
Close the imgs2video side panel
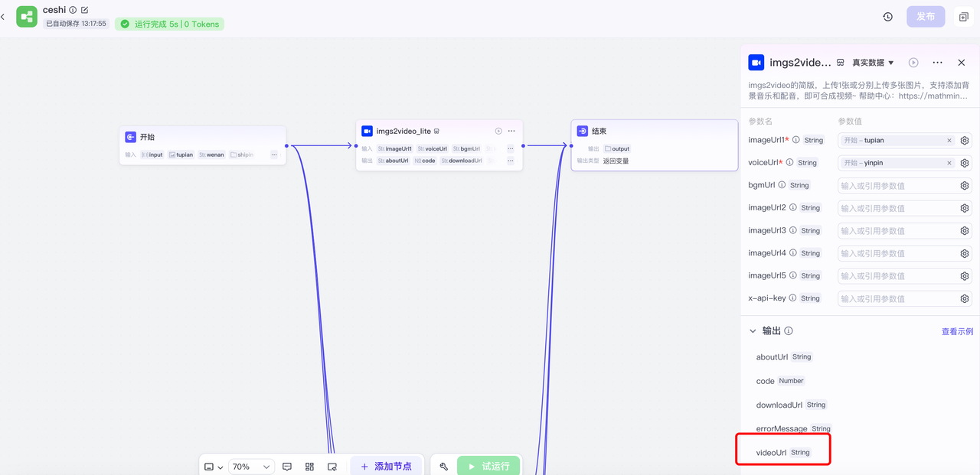(x=962, y=63)
